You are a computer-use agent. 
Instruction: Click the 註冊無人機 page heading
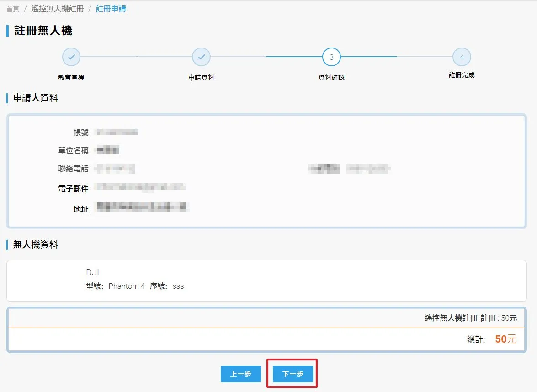coord(43,31)
